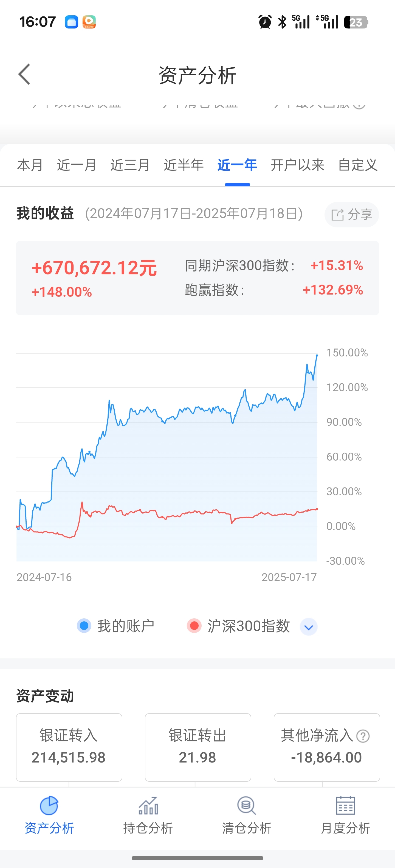The image size is (395, 868).
Task: Click the help icon beside 其他净流入
Action: click(x=363, y=736)
